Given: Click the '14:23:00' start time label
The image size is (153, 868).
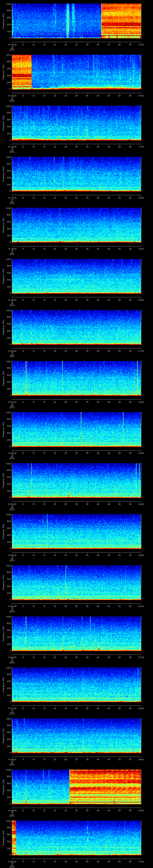Looking at the screenshot, I should coord(12,504).
